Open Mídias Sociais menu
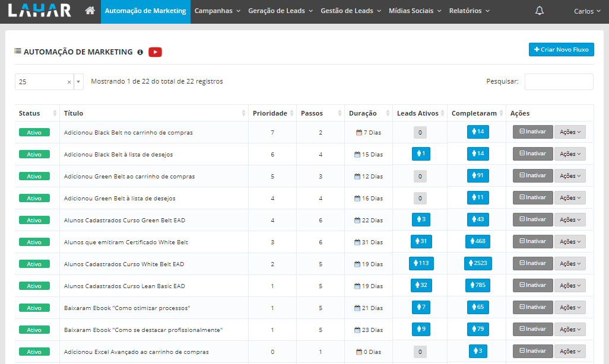The width and height of the screenshot is (609, 364). point(415,11)
